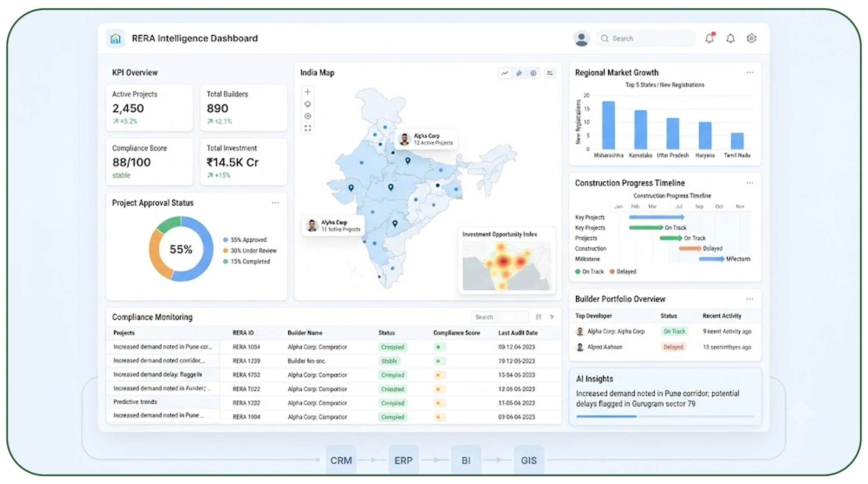Viewport: 868px width, 484px height.
Task: Click second India Map toolbar icon
Action: pos(519,73)
